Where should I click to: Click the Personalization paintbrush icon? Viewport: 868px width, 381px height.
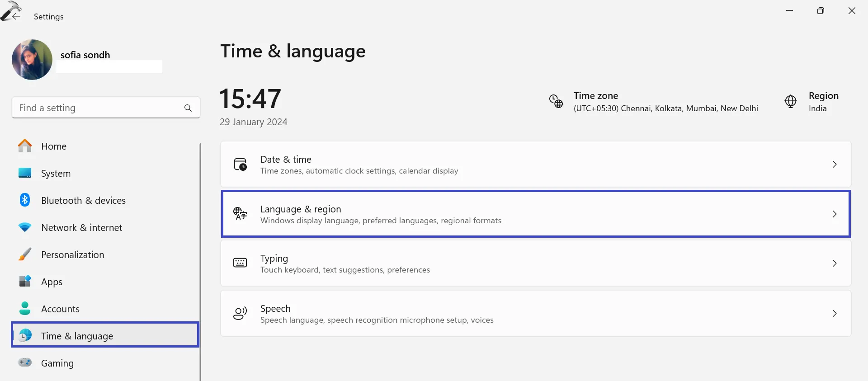[25, 254]
